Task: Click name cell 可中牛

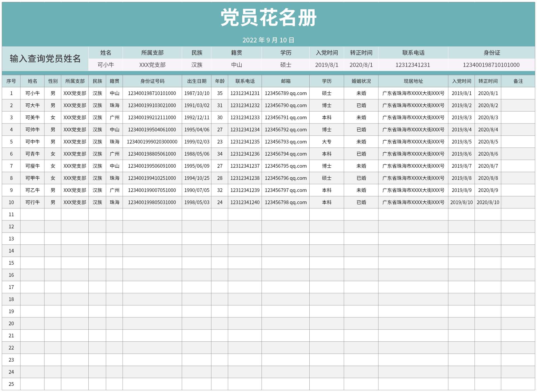Action: (32, 142)
